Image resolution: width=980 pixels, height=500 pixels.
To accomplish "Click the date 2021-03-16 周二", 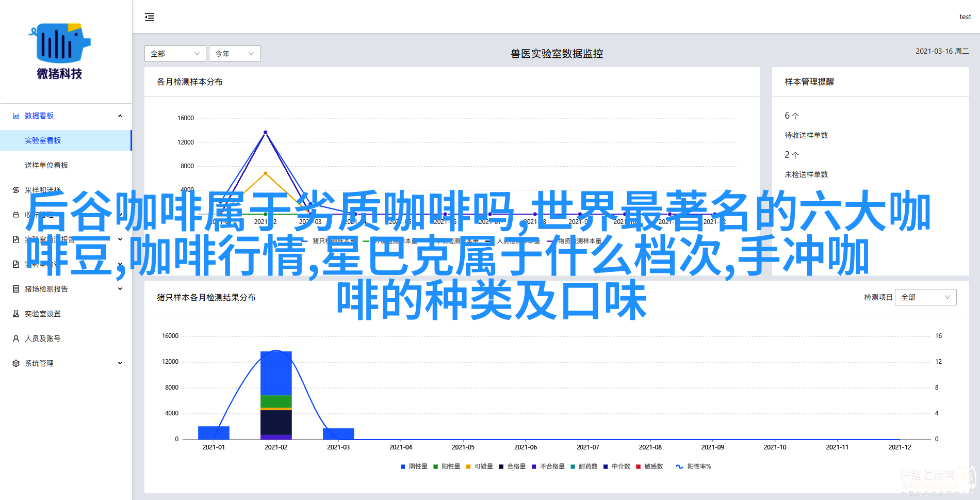I will coord(942,51).
